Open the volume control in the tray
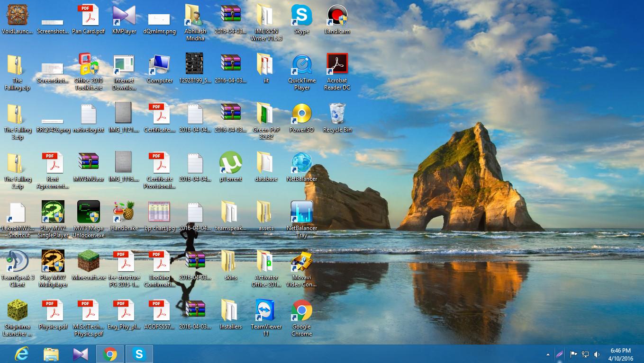The height and width of the screenshot is (363, 644). pos(597,354)
